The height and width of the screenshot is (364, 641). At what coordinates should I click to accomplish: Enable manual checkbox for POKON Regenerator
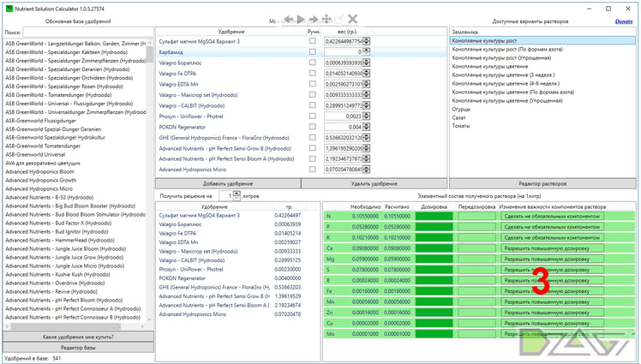[x=312, y=126]
